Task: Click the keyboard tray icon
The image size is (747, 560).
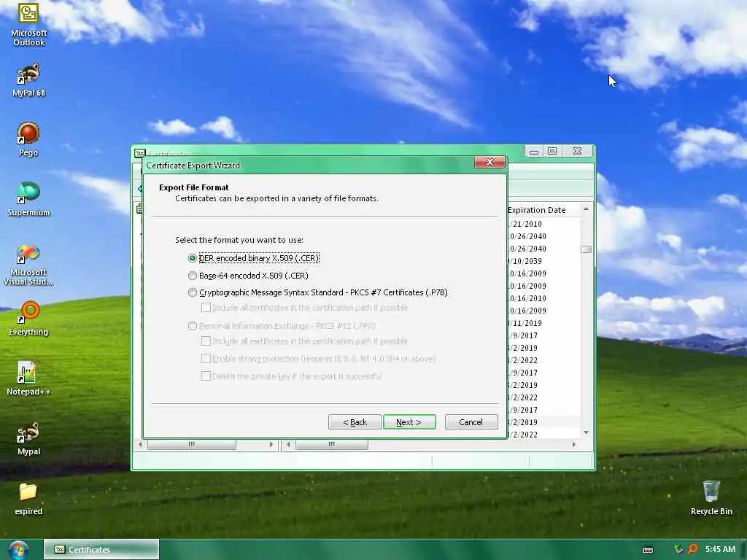Action: coord(648,550)
